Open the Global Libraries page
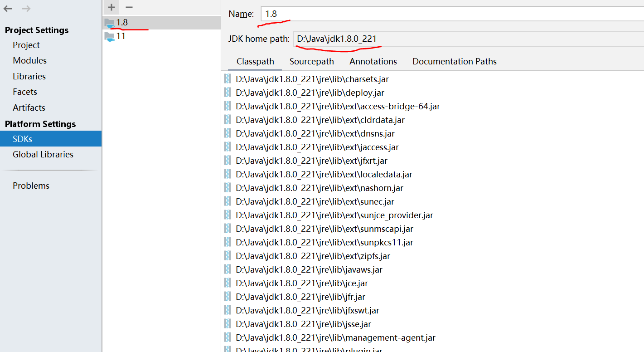 [x=44, y=154]
